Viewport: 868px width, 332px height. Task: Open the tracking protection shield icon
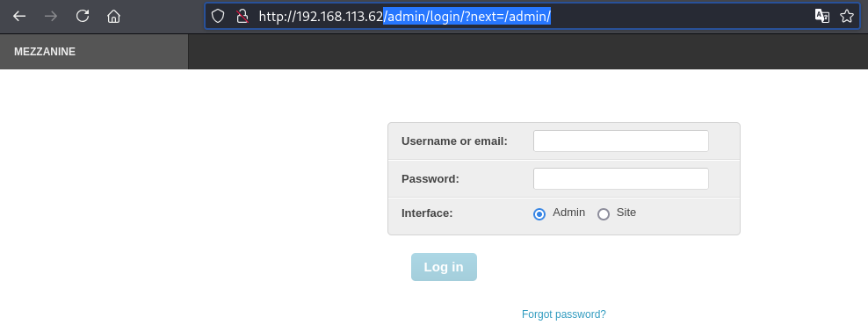[218, 16]
